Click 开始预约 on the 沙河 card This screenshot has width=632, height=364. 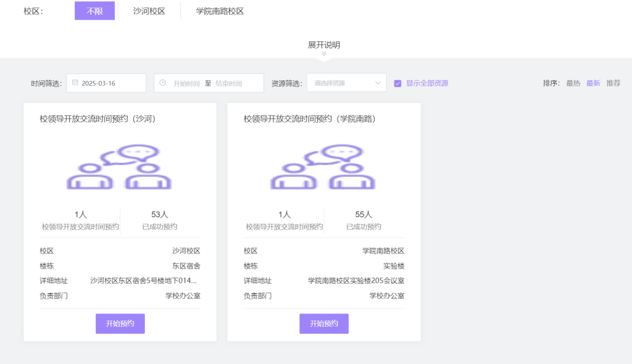pyautogui.click(x=120, y=324)
